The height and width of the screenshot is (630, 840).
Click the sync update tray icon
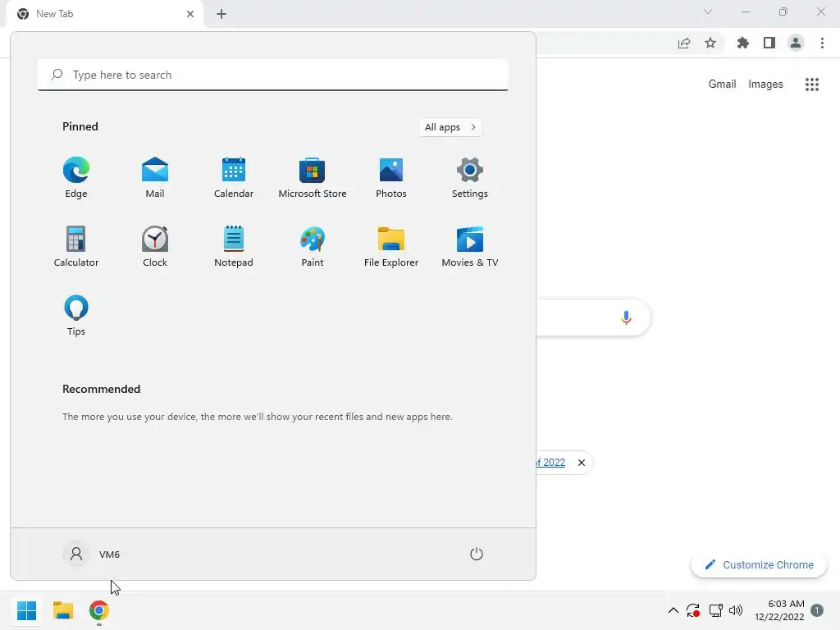click(x=693, y=610)
